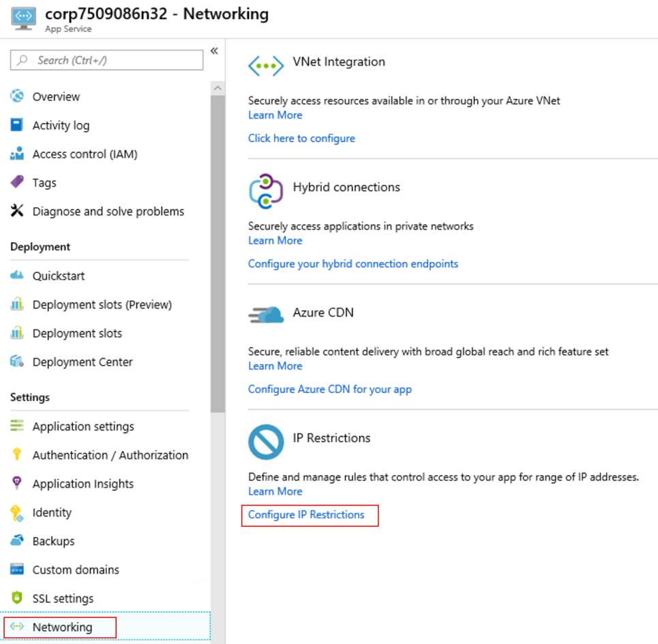Focus the Search (Ctrl+/) input field
658x644 pixels.
click(x=106, y=60)
